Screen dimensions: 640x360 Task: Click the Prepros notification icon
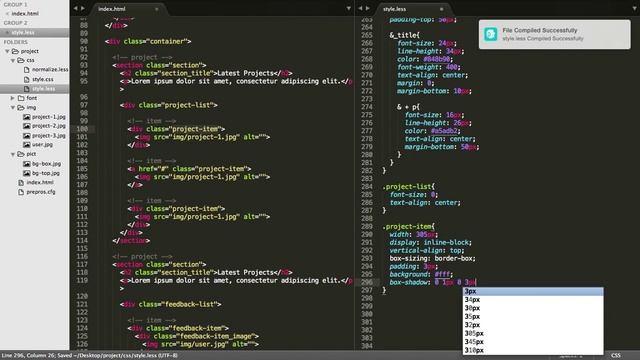click(491, 34)
